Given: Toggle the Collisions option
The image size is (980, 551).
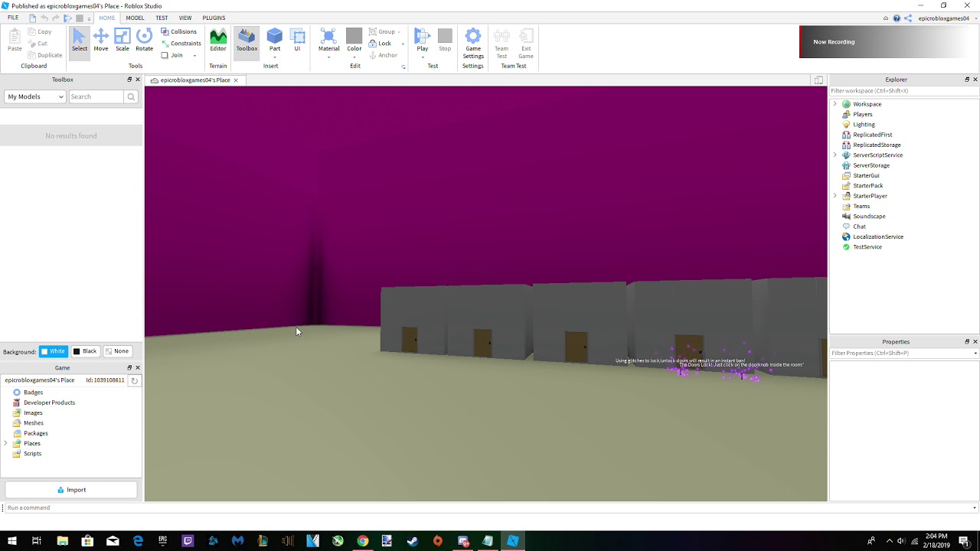Looking at the screenshot, I should (x=179, y=31).
